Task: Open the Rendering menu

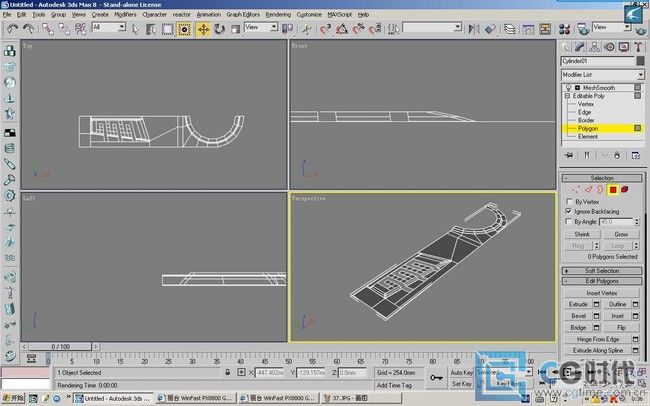Action: 278,15
